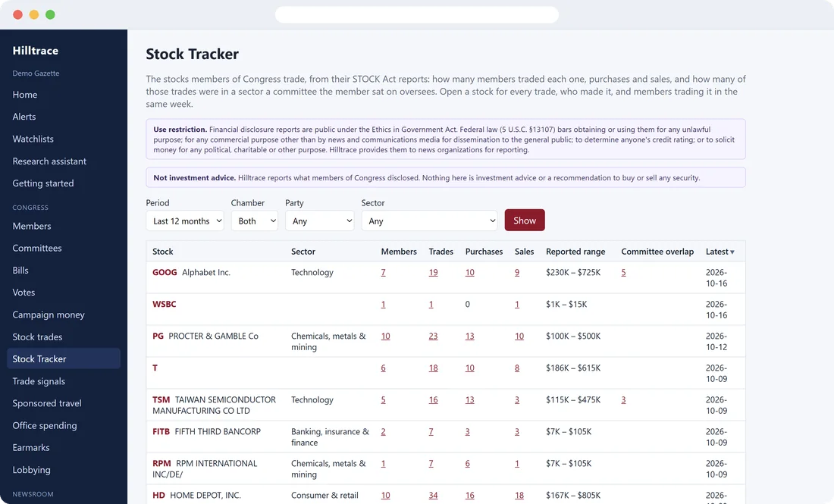View PG trades count link 23
The height and width of the screenshot is (504, 834).
pos(434,336)
